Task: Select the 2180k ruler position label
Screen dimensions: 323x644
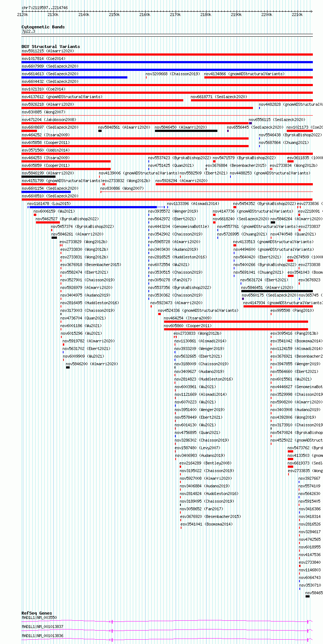Action: coord(206,15)
